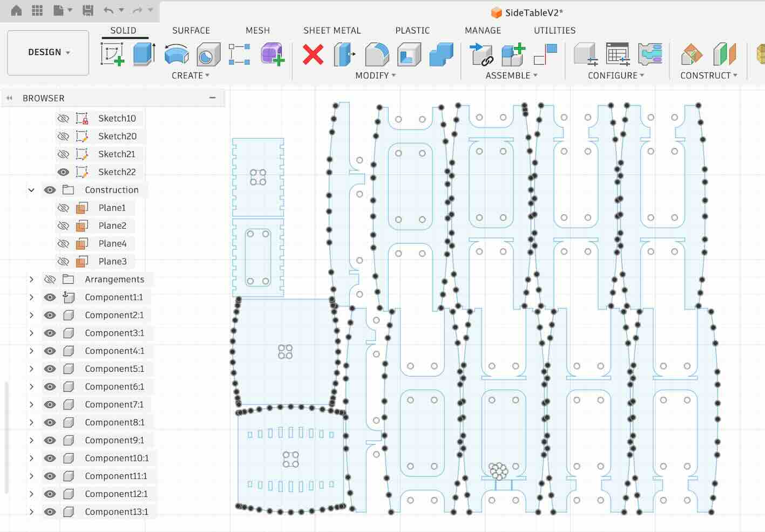765x532 pixels.
Task: Switch to the MESH tab
Action: click(x=258, y=31)
